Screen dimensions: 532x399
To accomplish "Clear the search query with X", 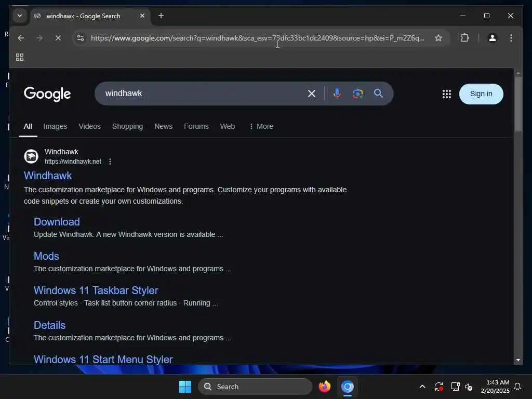I will [312, 94].
